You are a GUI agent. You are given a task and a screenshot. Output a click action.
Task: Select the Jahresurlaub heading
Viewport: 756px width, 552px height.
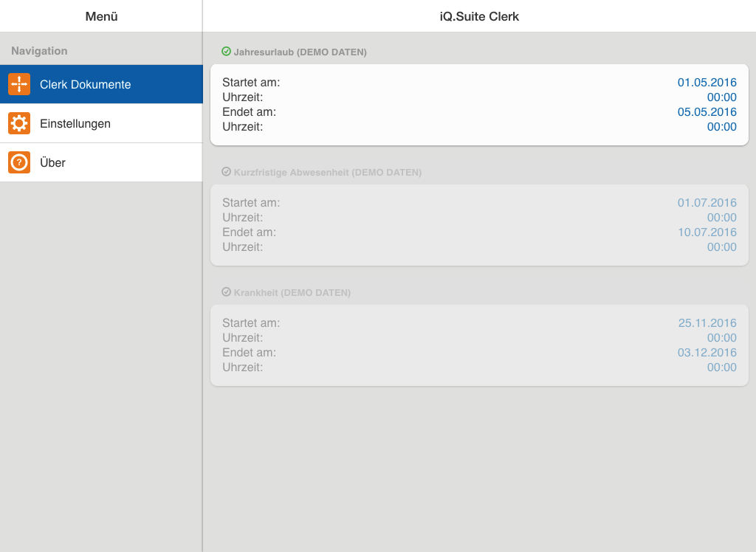click(x=300, y=52)
